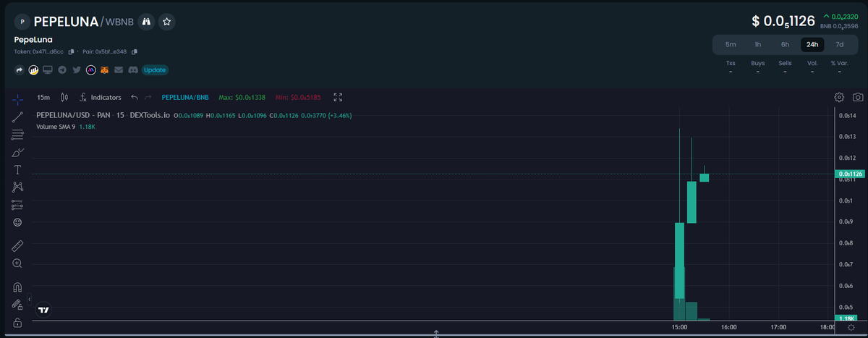Select the 1h timeframe tab
Viewport: 868px width, 338px height.
(x=758, y=44)
